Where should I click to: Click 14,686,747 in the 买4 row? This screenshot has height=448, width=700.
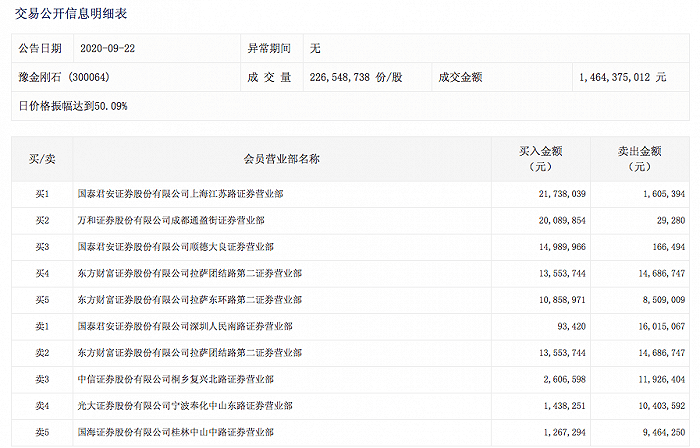click(662, 274)
